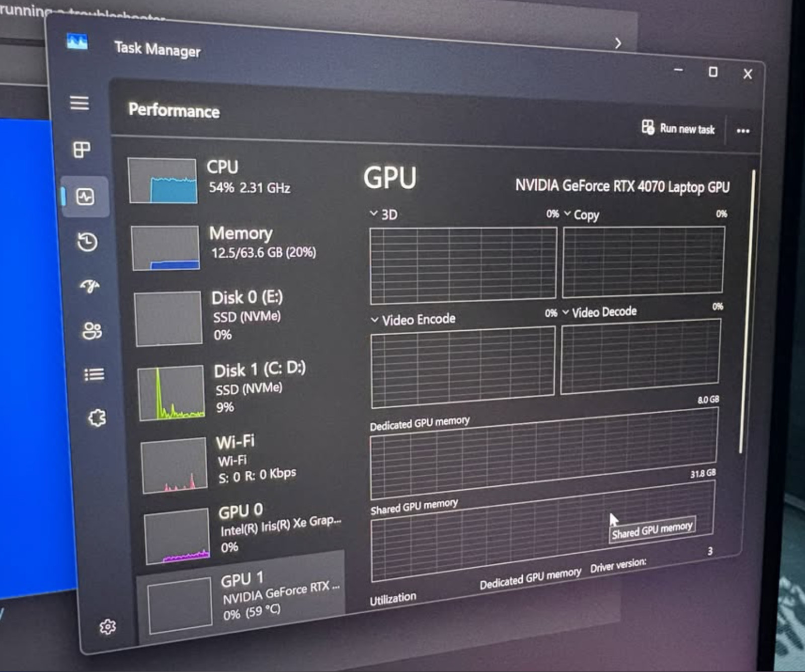This screenshot has height=672, width=805.
Task: Click the Shared GPU memory graph
Action: click(x=542, y=531)
